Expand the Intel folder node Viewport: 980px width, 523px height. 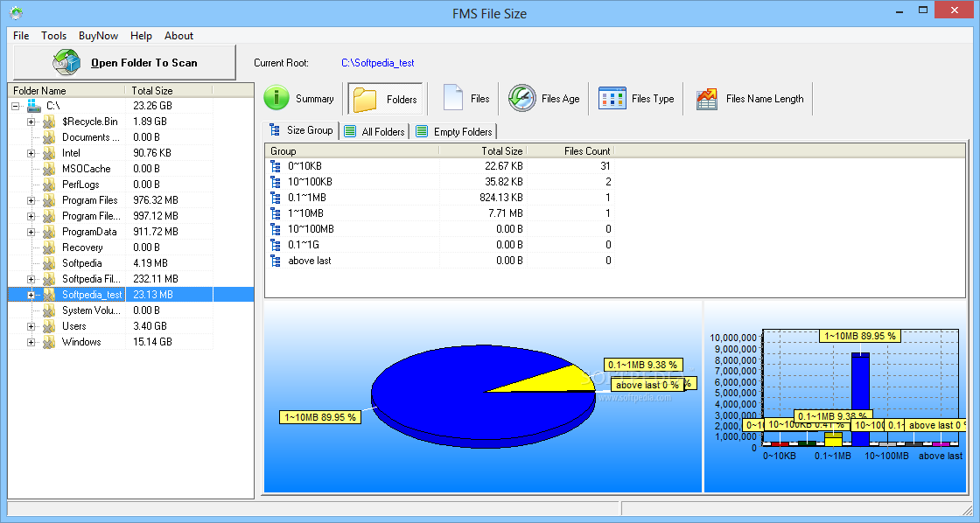pos(31,153)
